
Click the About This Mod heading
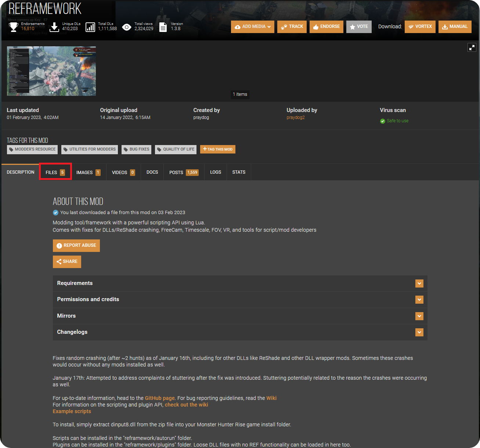tap(78, 202)
